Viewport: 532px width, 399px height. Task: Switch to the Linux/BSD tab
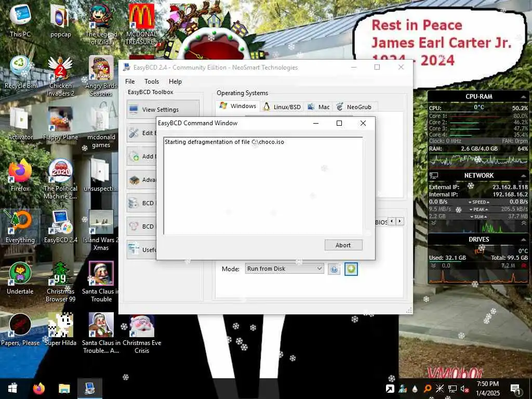pyautogui.click(x=282, y=107)
